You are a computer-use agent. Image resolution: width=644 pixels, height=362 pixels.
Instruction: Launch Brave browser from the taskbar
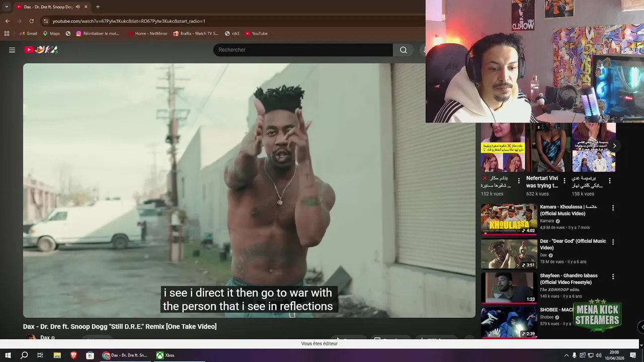pos(73,355)
